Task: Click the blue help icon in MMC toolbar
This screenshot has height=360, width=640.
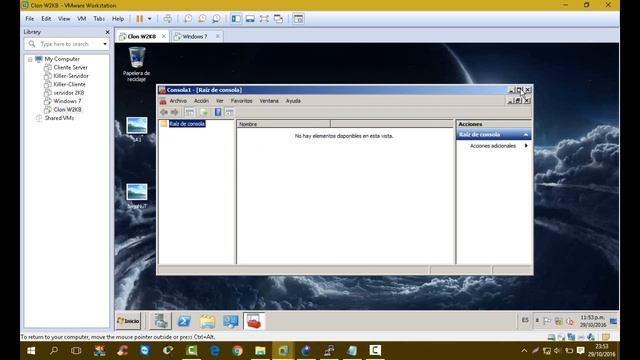Action: (x=218, y=112)
